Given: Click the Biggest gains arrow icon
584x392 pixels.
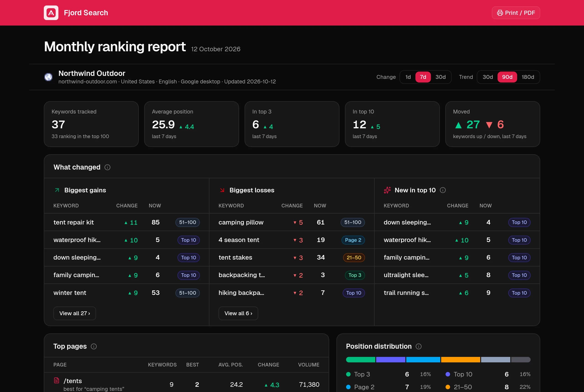Looking at the screenshot, I should pos(57,190).
